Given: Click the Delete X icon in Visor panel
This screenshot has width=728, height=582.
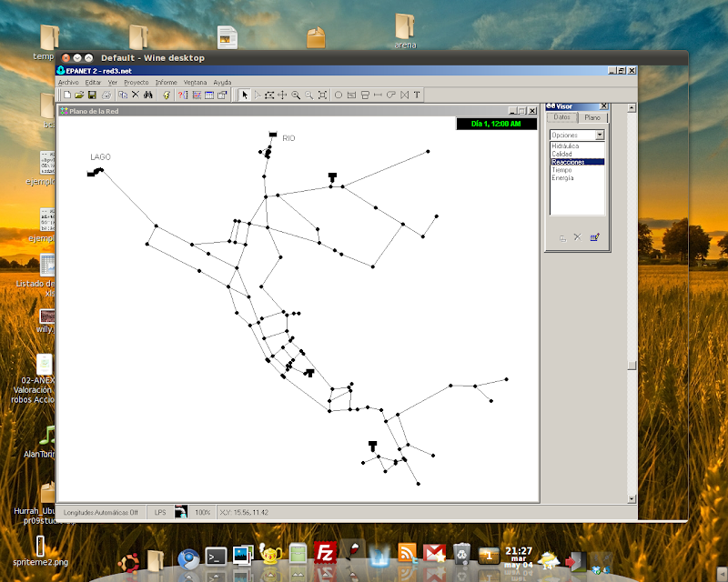Looking at the screenshot, I should [578, 237].
